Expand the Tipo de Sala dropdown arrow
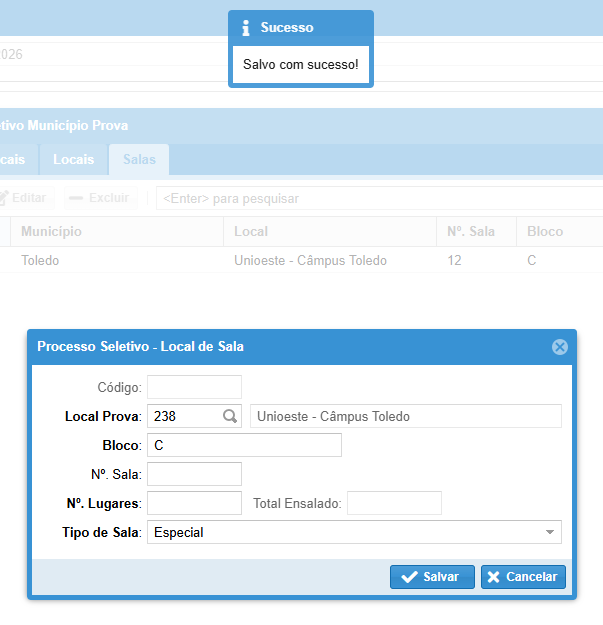Image resolution: width=603 pixels, height=625 pixels. [549, 533]
